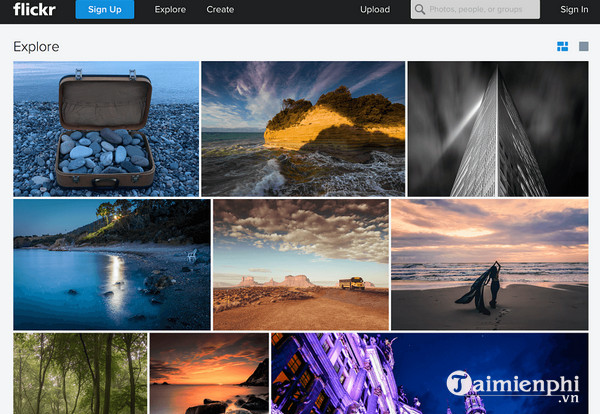This screenshot has height=414, width=600.
Task: Open the blue moonlit cove photo
Action: pos(112,264)
